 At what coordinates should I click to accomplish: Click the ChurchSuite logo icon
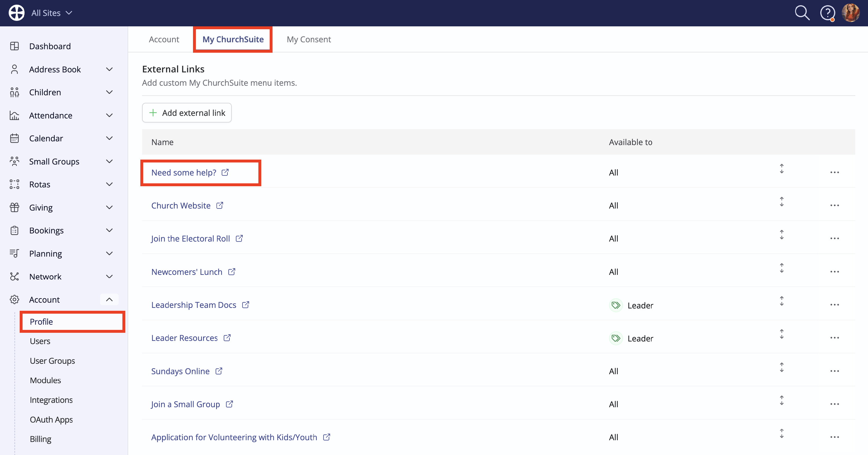tap(16, 13)
